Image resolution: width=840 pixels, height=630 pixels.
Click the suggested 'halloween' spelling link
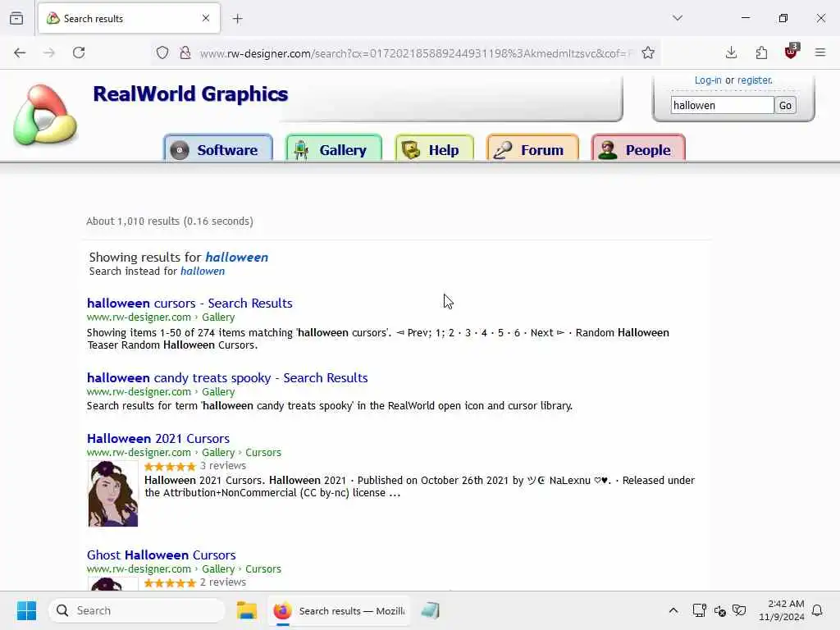coord(237,257)
